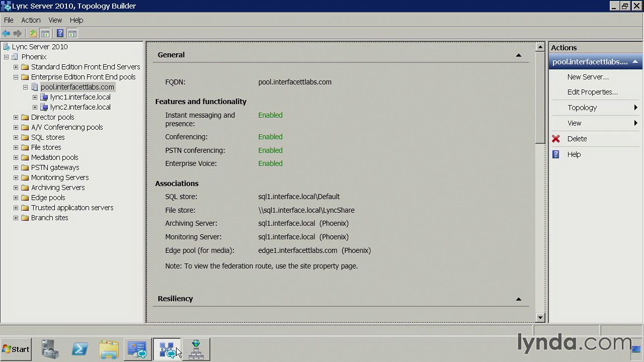
Task: Click the details pane scroll up arrow
Action: (540, 47)
